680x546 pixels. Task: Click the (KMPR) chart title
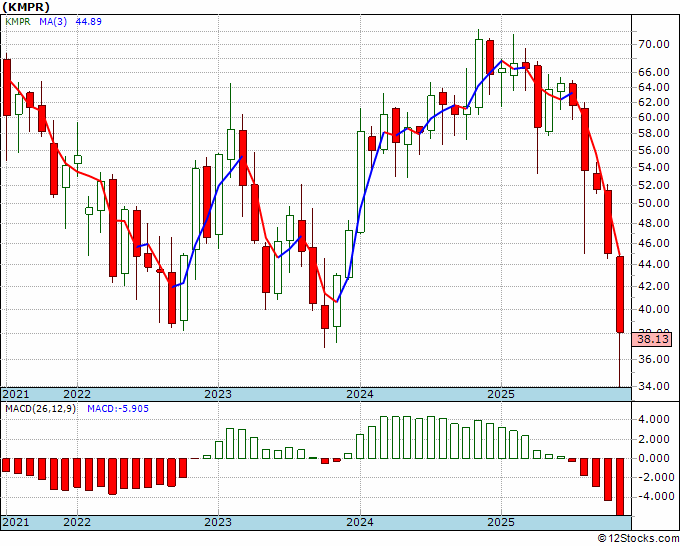click(x=26, y=7)
